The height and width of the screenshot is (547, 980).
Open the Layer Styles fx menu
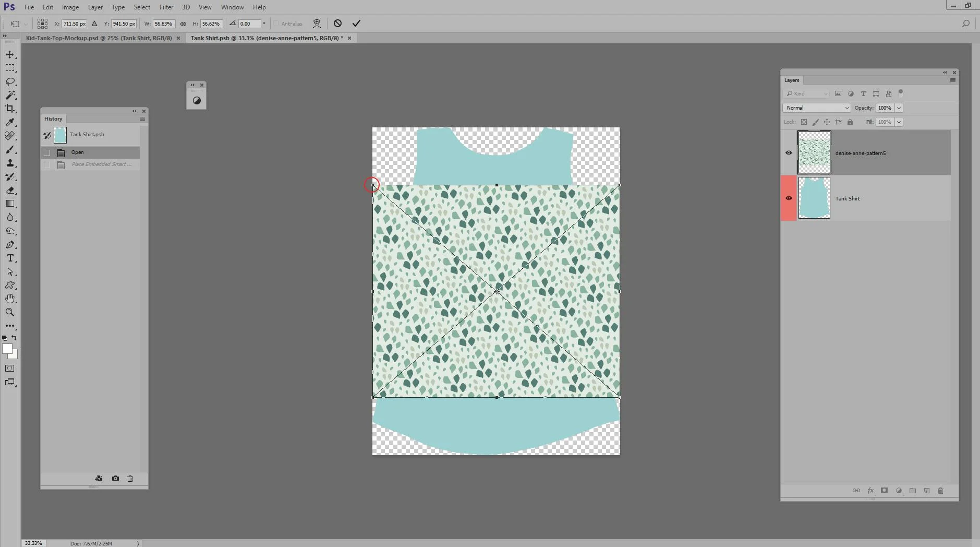(870, 490)
